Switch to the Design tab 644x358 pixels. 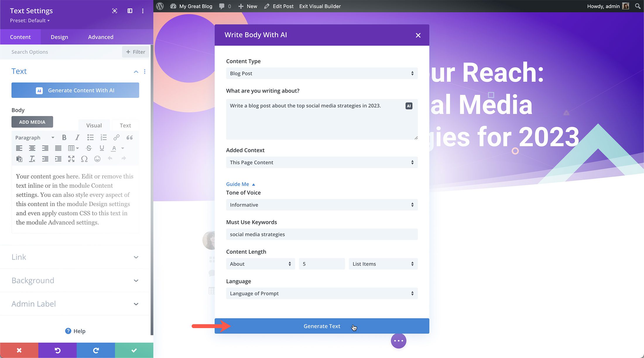[x=59, y=37]
